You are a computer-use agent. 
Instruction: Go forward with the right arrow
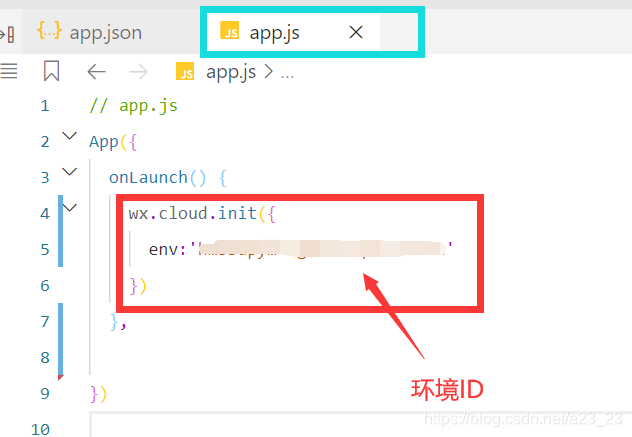(139, 72)
